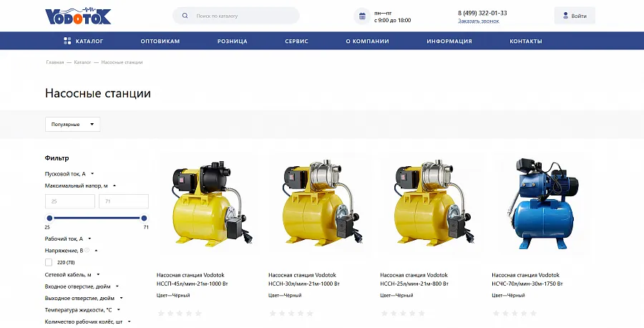Open НССН-30л/мин-21м-1000 Вт product title
The height and width of the screenshot is (328, 644).
tap(304, 279)
